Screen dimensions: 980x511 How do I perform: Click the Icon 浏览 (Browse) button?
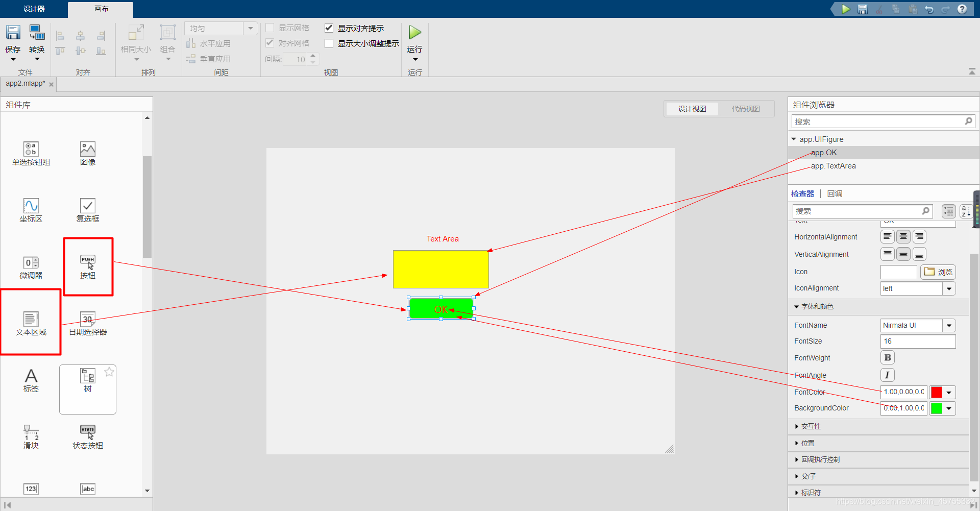[938, 272]
